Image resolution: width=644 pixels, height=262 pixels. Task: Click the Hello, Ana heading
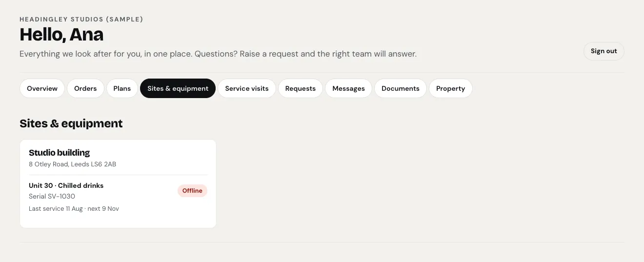pos(61,35)
